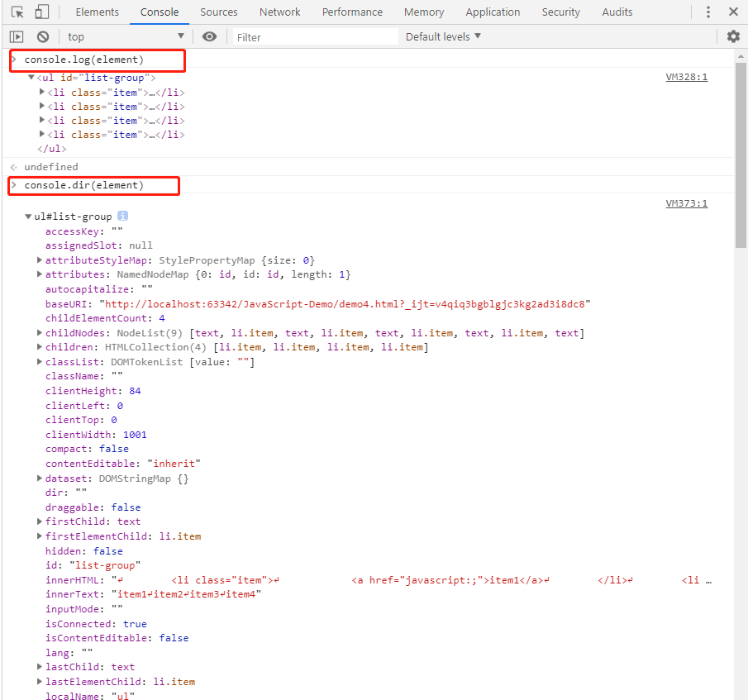Clear the console with the ban icon
This screenshot has height=700, width=748.
click(x=43, y=36)
